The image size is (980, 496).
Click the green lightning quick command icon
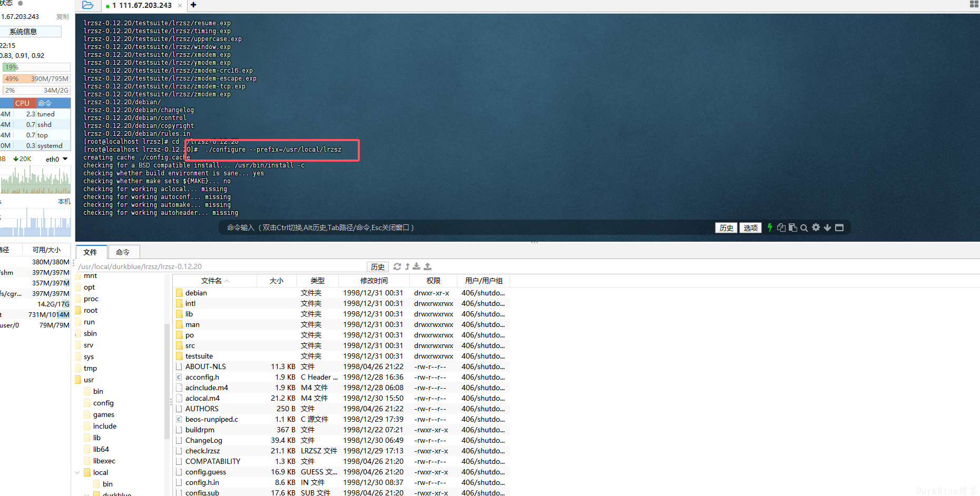tap(770, 227)
